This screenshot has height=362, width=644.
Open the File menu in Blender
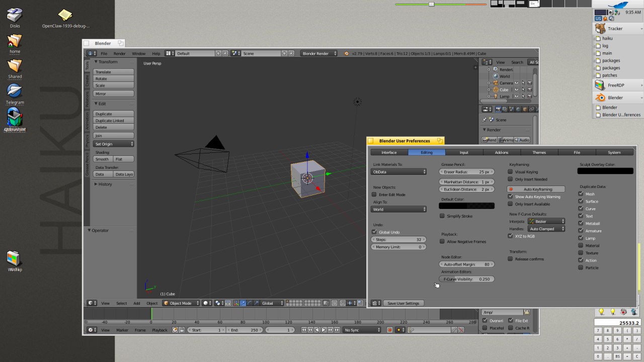[x=104, y=53]
